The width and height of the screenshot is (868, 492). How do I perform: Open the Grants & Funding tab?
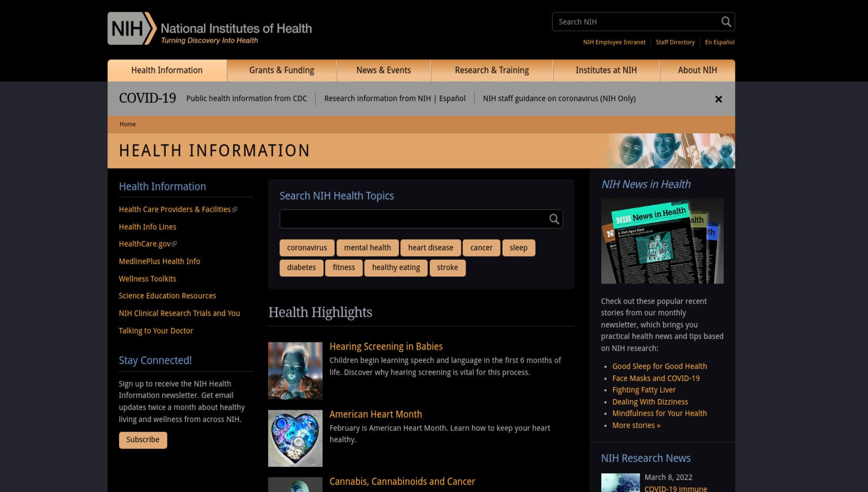[282, 70]
